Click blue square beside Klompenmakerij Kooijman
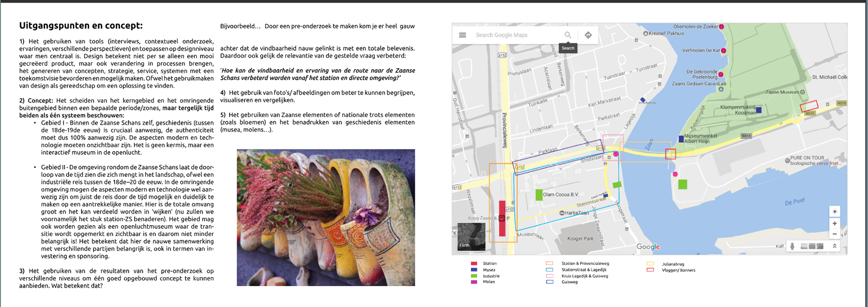868x307 pixels. tap(759, 110)
